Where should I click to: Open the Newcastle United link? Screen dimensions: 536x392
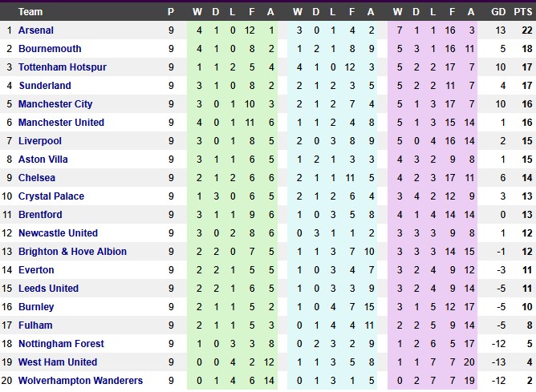tap(58, 233)
